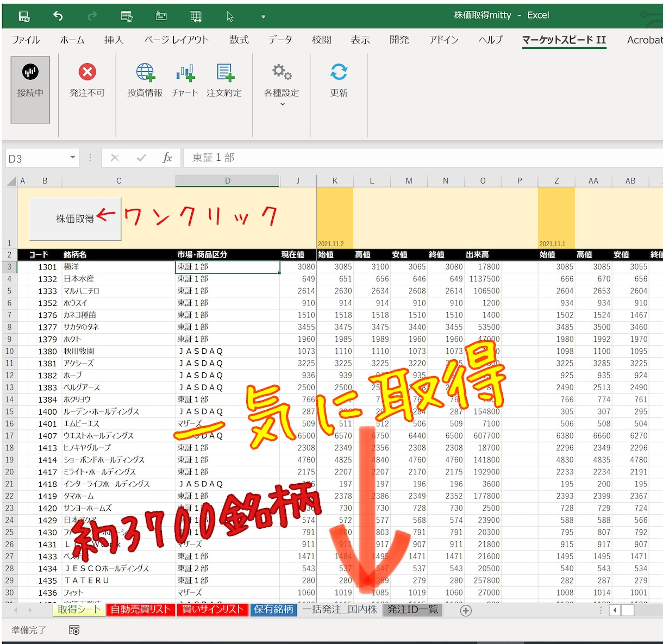Switch to 保有銘柄 sheet tab
The width and height of the screenshot is (663, 644).
point(273,610)
